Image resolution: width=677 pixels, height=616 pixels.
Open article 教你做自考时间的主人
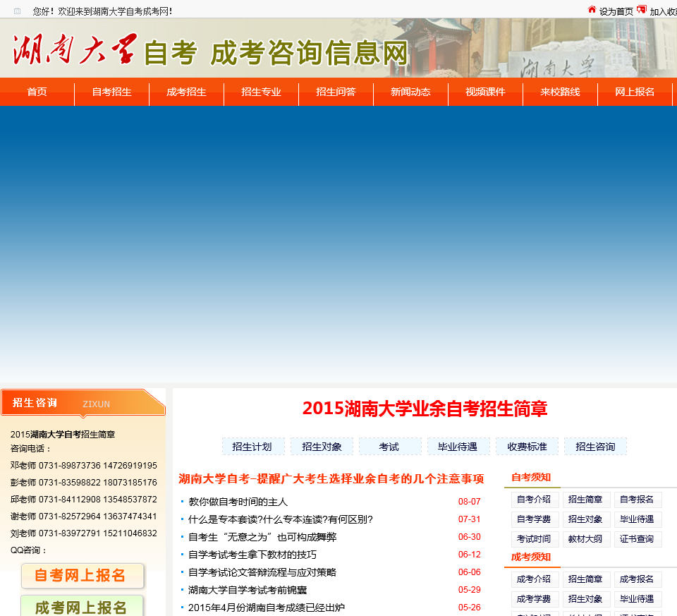tap(238, 502)
